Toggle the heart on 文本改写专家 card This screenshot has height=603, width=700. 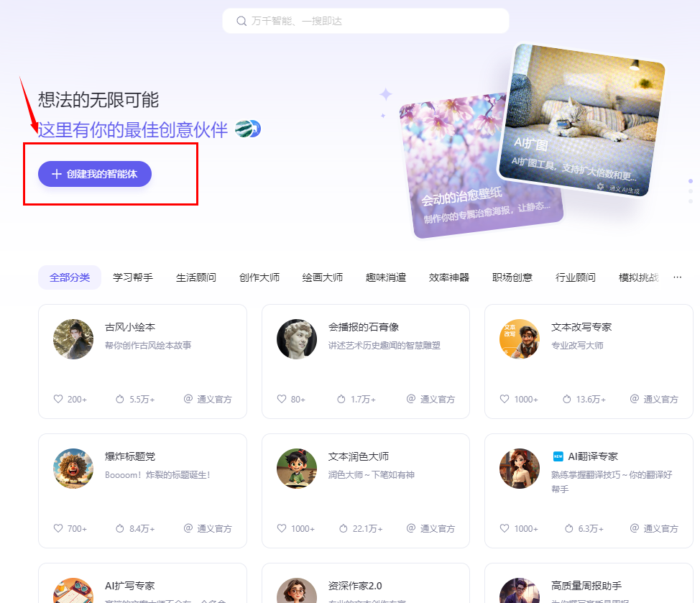tap(504, 399)
